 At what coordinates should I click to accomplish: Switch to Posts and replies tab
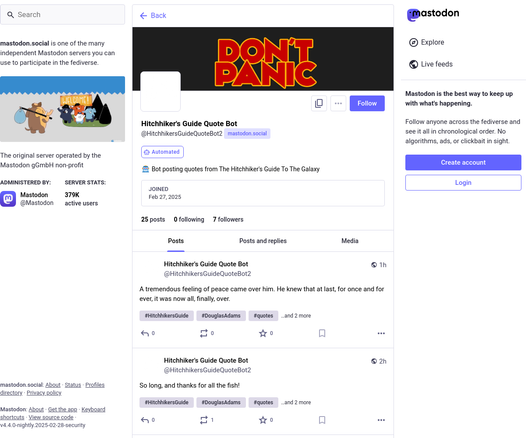point(263,241)
